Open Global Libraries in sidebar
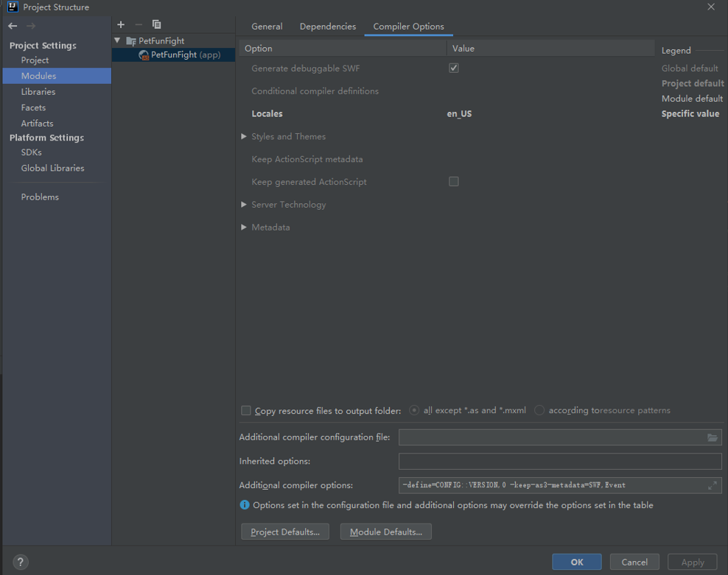The image size is (728, 575). coord(52,168)
